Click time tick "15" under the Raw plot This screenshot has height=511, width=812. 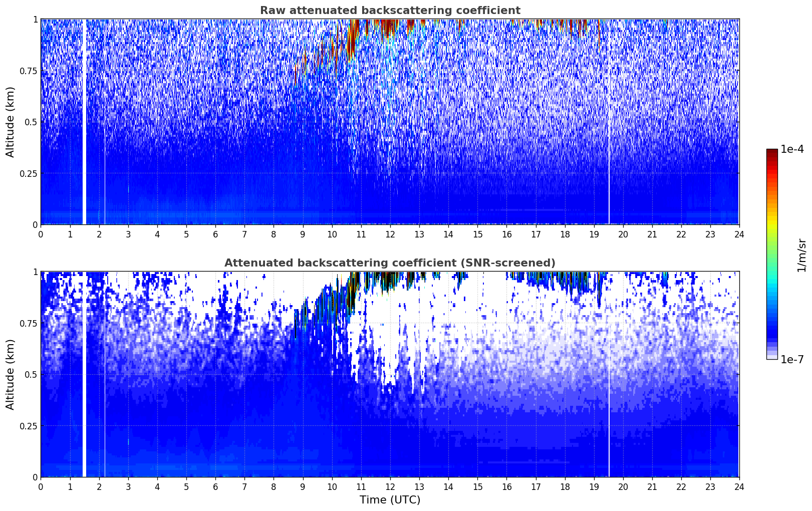[477, 234]
